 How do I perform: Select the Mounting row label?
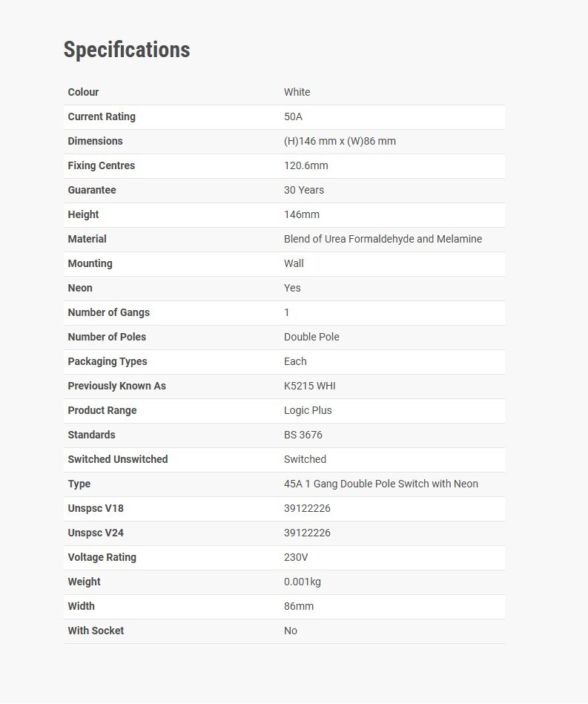tap(90, 263)
